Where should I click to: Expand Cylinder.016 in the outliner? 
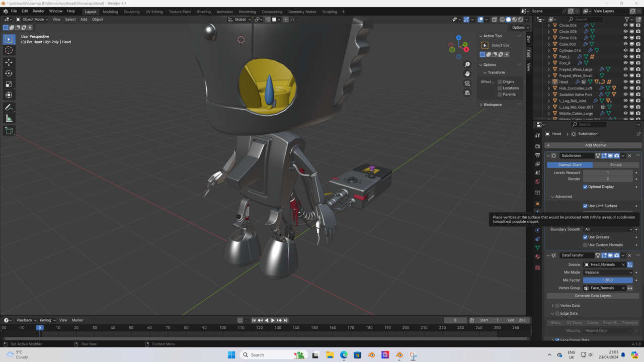[x=549, y=50]
